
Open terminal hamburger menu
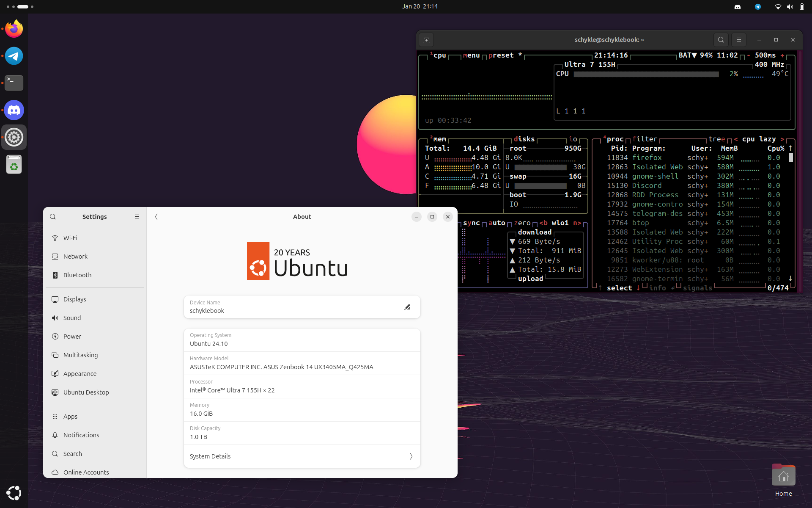739,40
